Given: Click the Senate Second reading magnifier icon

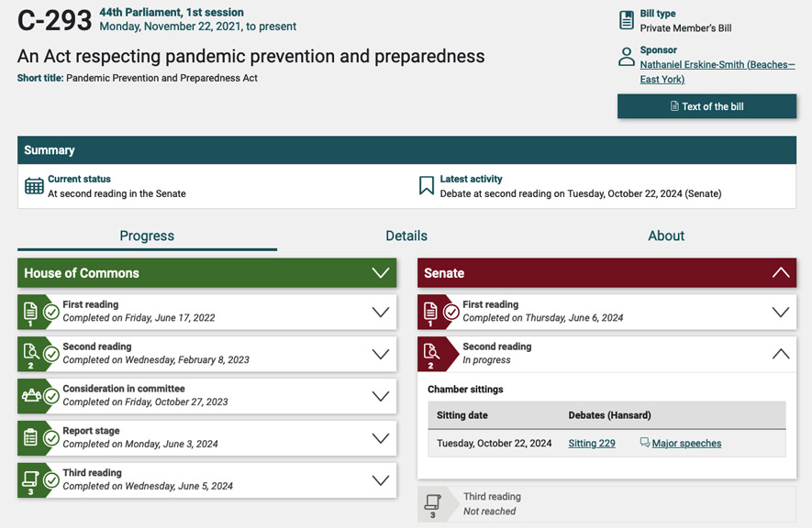Looking at the screenshot, I should coord(430,353).
